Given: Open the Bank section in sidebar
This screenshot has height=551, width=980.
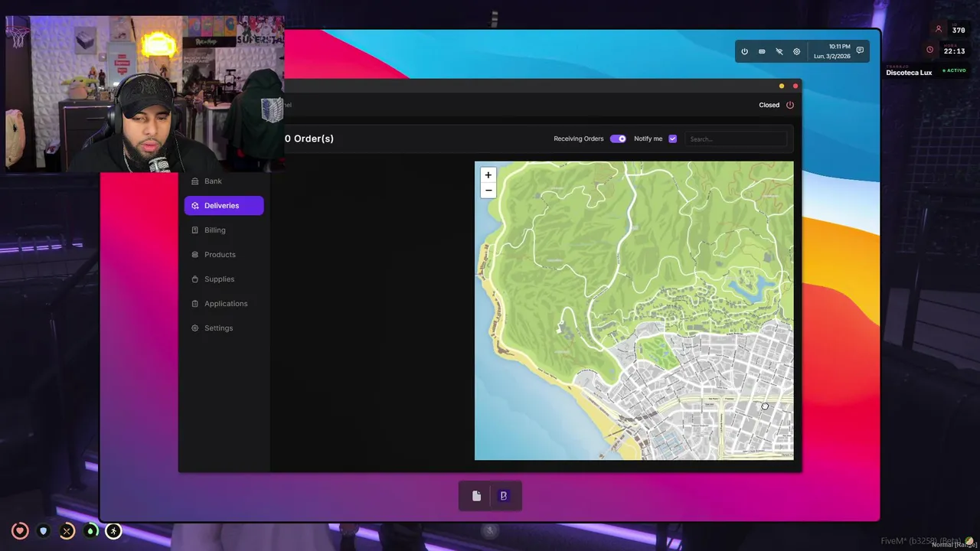Looking at the screenshot, I should coord(224,181).
